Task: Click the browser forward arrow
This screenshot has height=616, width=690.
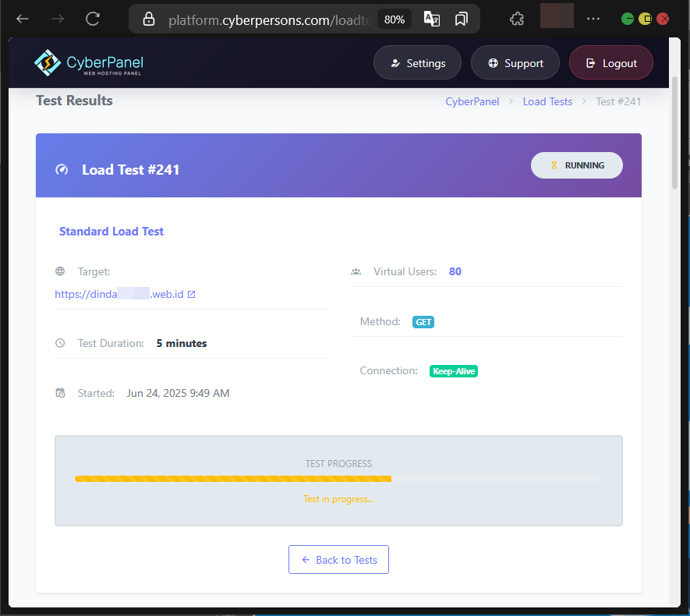Action: (x=58, y=19)
